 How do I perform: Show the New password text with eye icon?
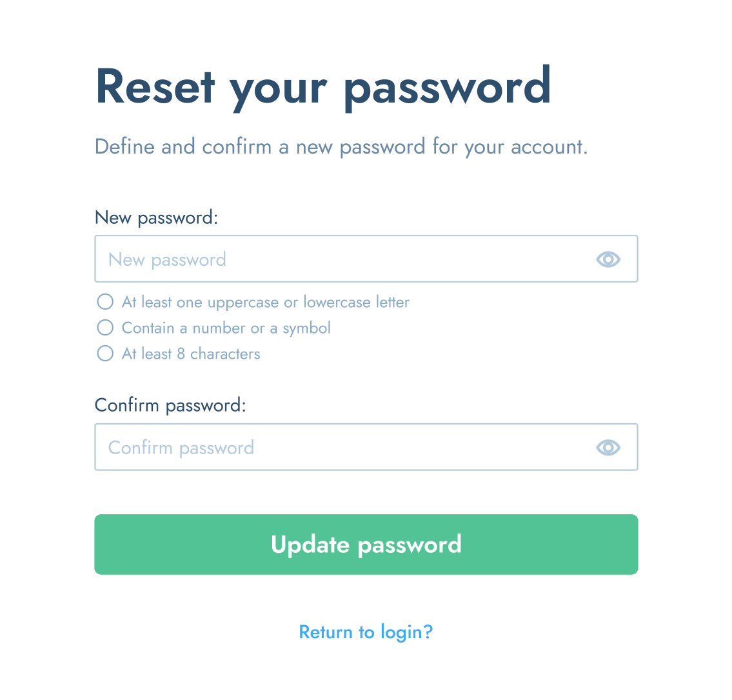608,259
